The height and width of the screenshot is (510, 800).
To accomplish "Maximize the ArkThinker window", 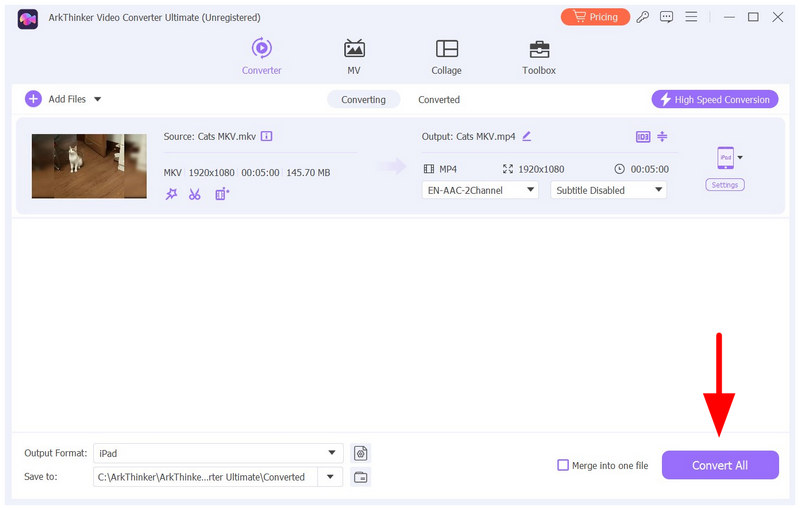I will click(753, 17).
